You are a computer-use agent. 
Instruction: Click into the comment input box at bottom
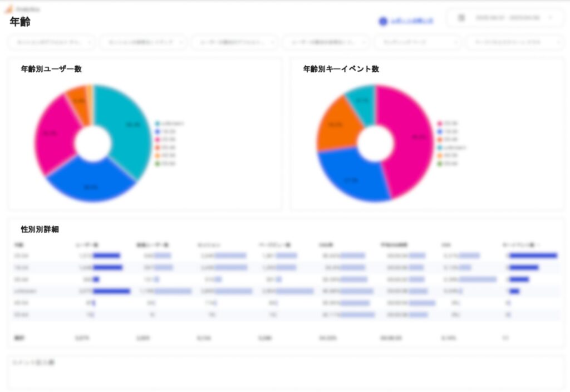[x=285, y=373]
